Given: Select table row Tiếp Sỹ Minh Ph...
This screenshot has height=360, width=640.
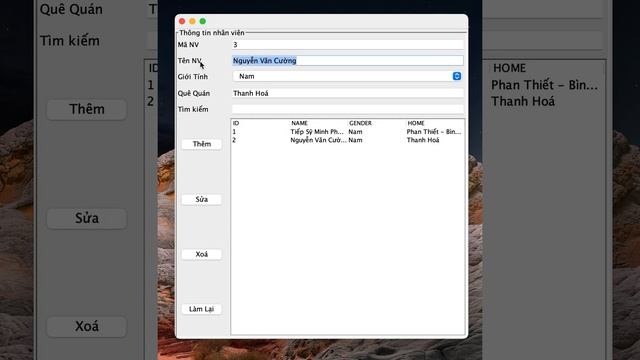Looking at the screenshot, I should tap(348, 131).
